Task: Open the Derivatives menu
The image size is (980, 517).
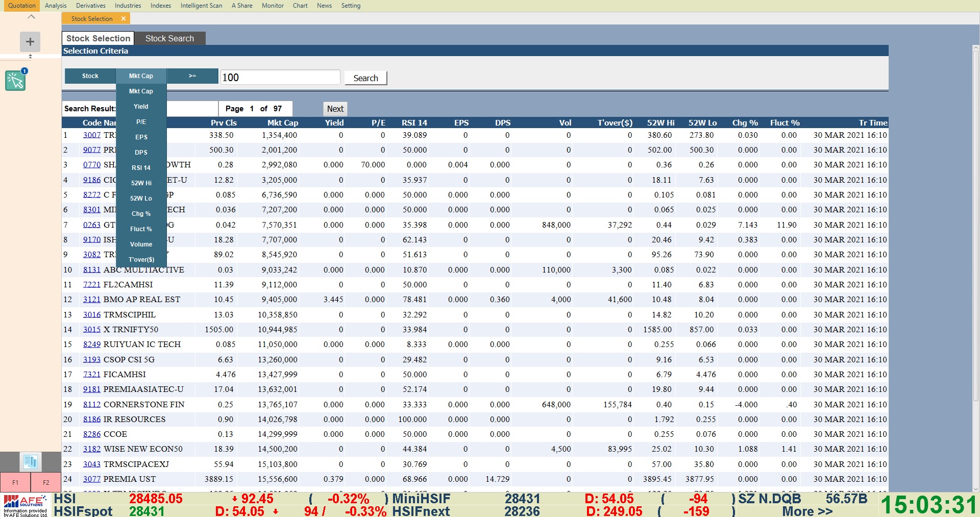Action: 91,6
